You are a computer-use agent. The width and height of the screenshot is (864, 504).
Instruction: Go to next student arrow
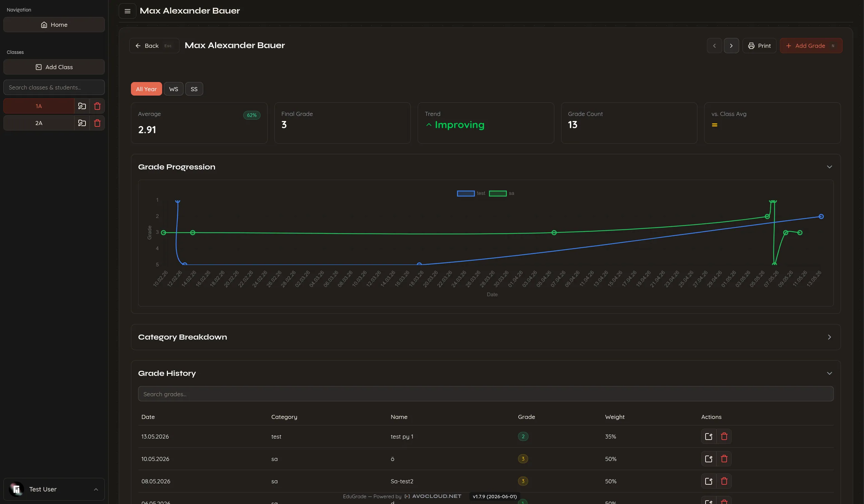tap(731, 45)
